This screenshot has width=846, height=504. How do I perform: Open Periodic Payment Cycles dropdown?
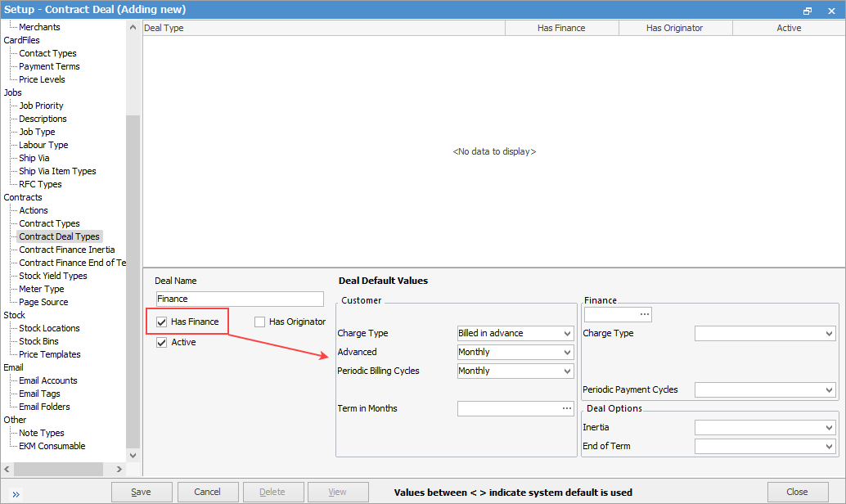(x=830, y=389)
